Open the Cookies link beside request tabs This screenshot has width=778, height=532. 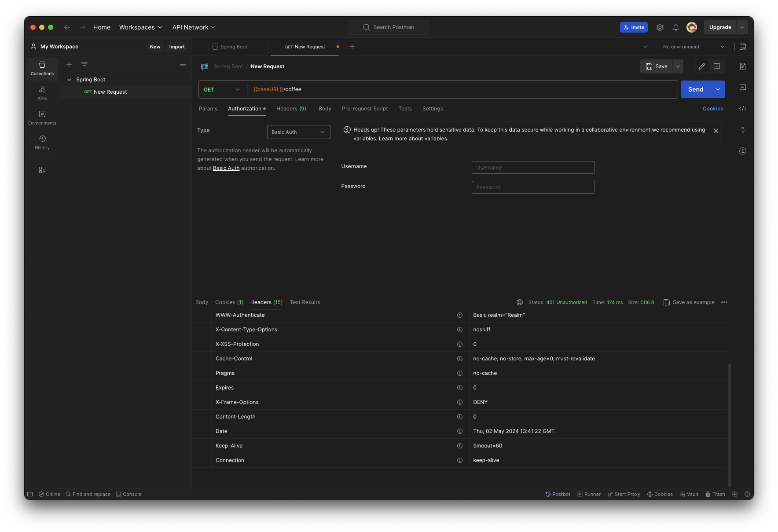coord(713,109)
